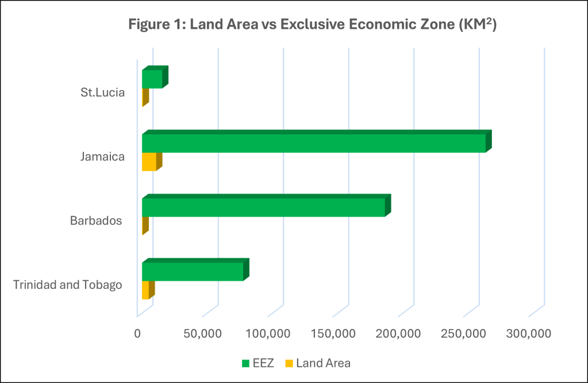Select the Jamaica axis label
Image resolution: width=588 pixels, height=383 pixels.
[103, 156]
